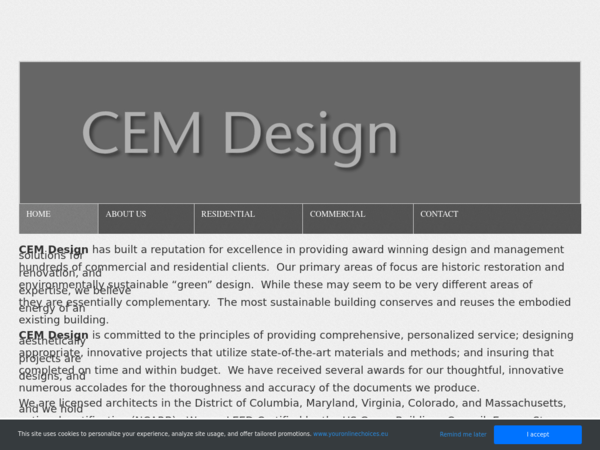Click the sentence starting 'We are licensed architects'
Image resolution: width=600 pixels, height=450 pixels.
[x=292, y=403]
